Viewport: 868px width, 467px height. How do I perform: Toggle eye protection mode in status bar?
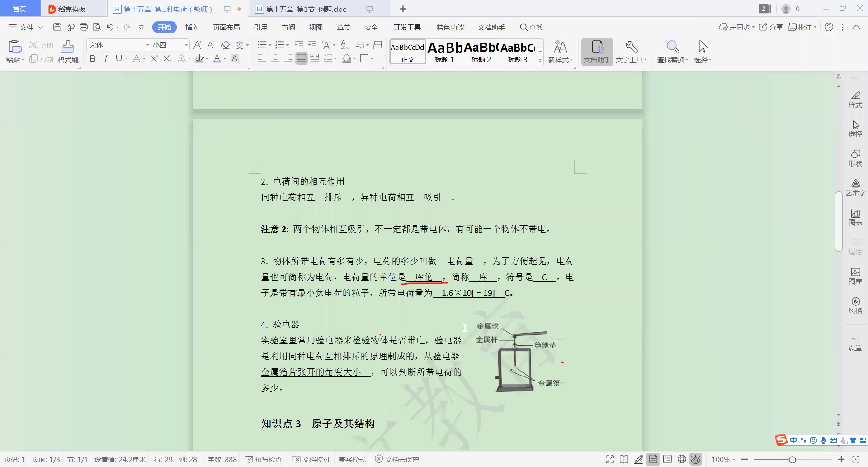click(696, 459)
